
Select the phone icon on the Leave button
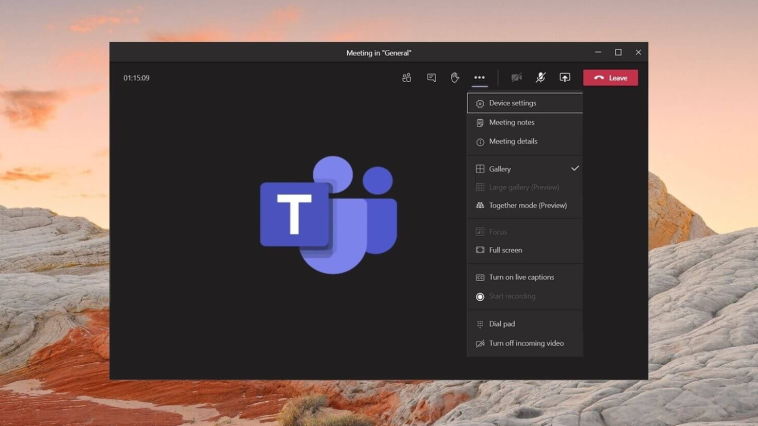point(599,78)
